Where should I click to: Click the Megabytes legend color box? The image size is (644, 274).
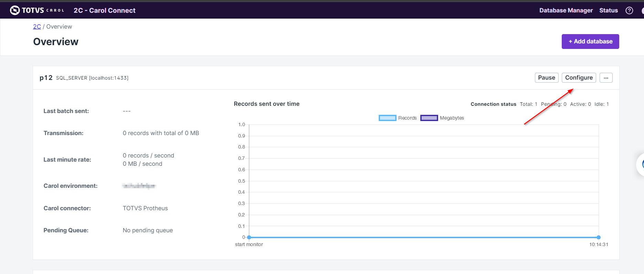[429, 118]
